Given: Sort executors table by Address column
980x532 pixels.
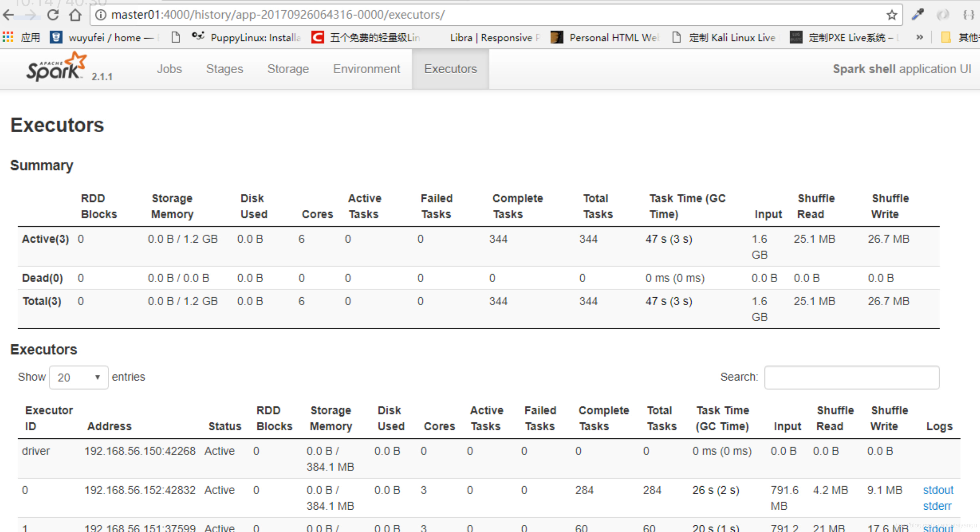Looking at the screenshot, I should 110,426.
